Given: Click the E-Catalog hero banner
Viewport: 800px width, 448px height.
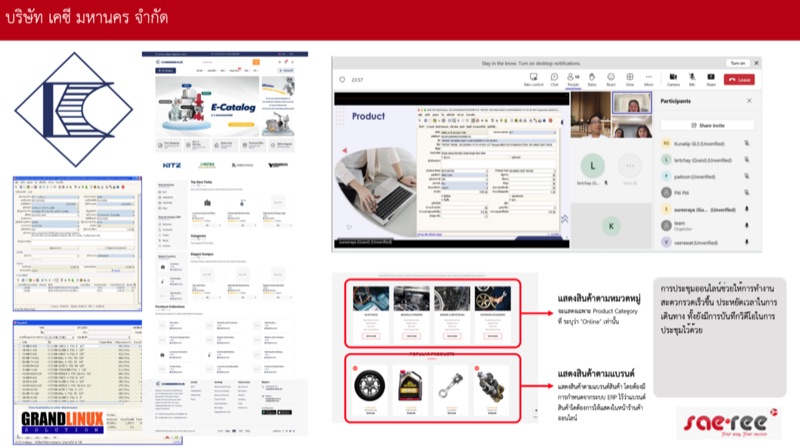Looking at the screenshot, I should tap(207, 107).
